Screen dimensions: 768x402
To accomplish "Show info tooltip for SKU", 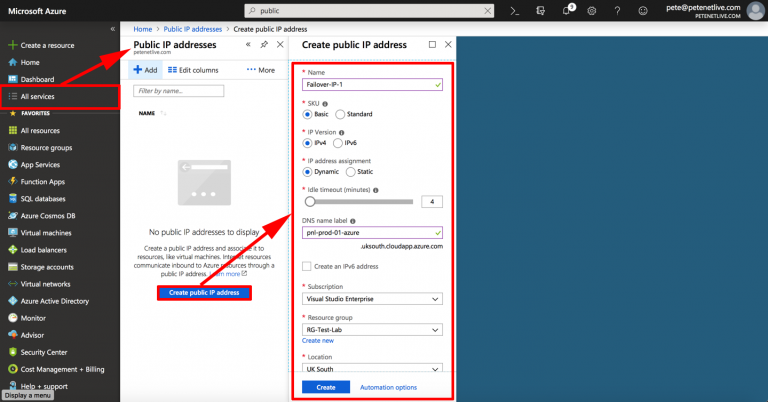I will point(325,104).
